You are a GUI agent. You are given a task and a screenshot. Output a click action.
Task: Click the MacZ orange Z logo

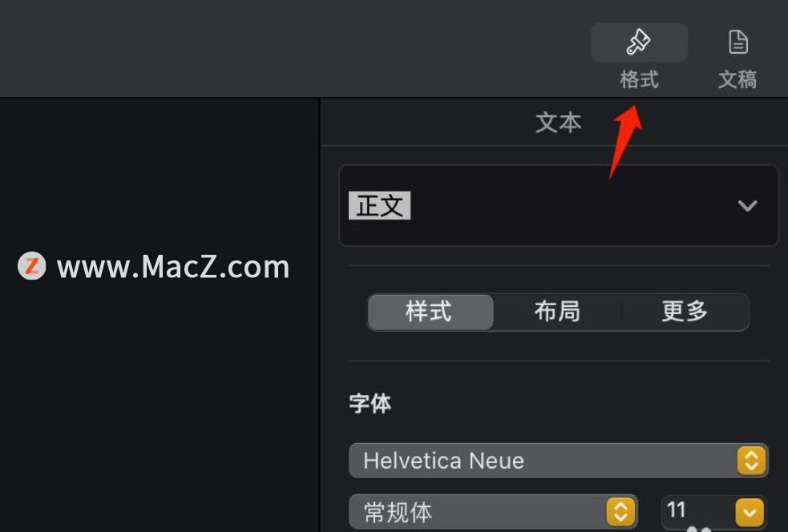[x=31, y=266]
